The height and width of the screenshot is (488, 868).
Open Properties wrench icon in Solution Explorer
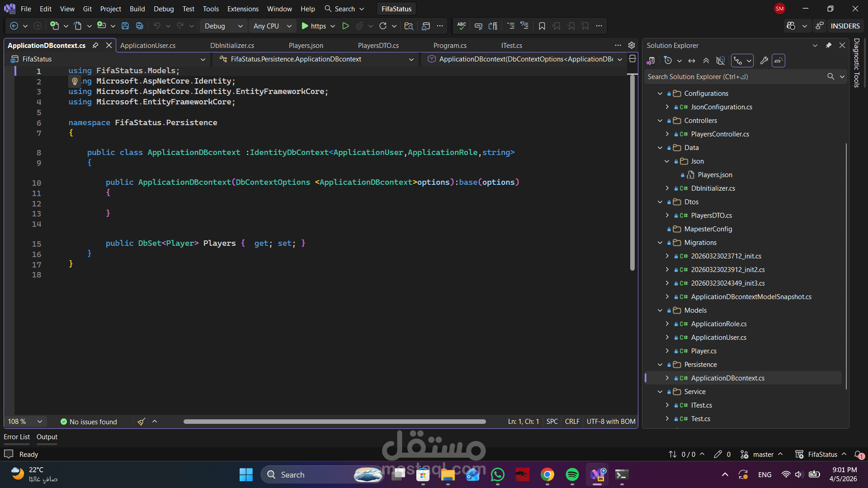pos(764,61)
